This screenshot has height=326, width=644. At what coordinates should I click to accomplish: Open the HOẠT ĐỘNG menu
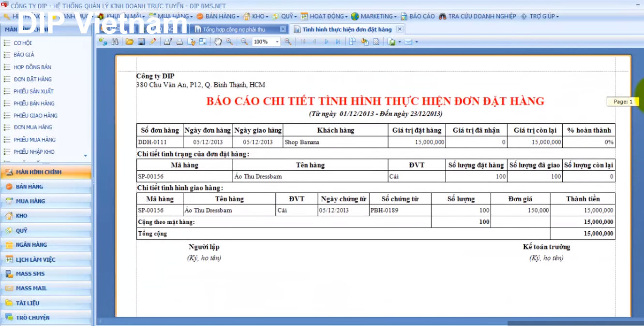point(325,16)
